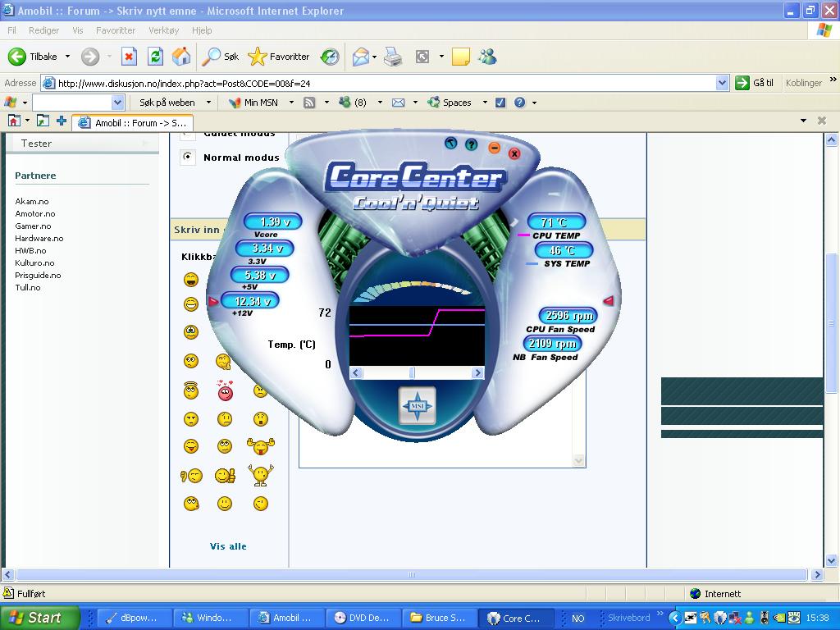
Task: Open the Hardware.no partner link
Action: (x=39, y=239)
